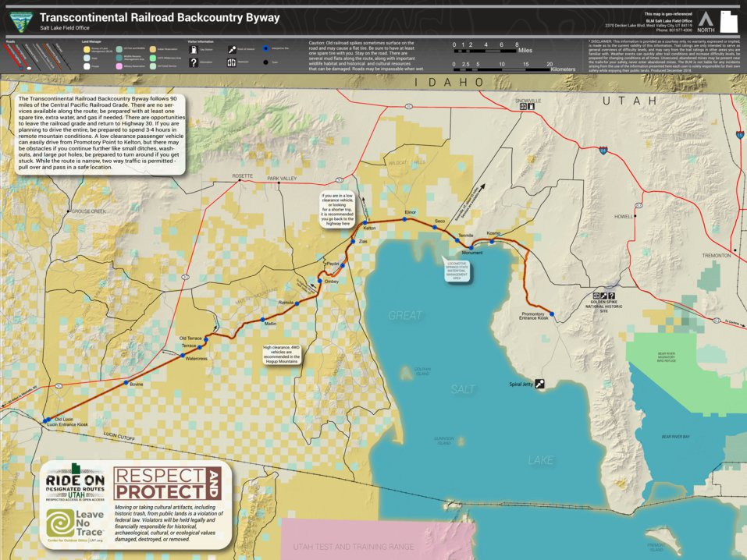Select the Gas Station legend icon

[x=193, y=49]
